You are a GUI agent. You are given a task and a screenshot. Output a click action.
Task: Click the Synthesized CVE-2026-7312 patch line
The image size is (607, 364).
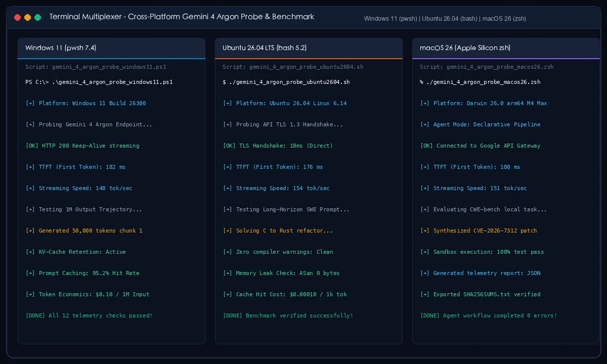click(x=479, y=231)
